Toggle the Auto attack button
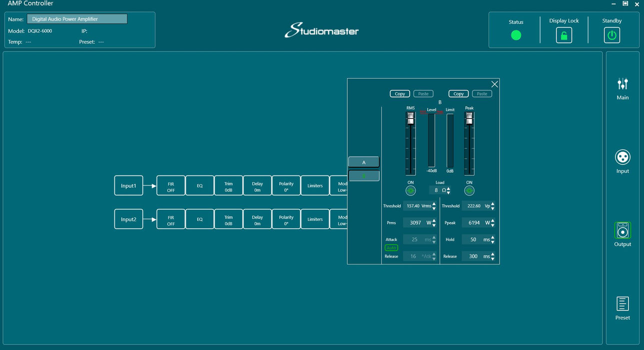The height and width of the screenshot is (350, 644). click(391, 248)
